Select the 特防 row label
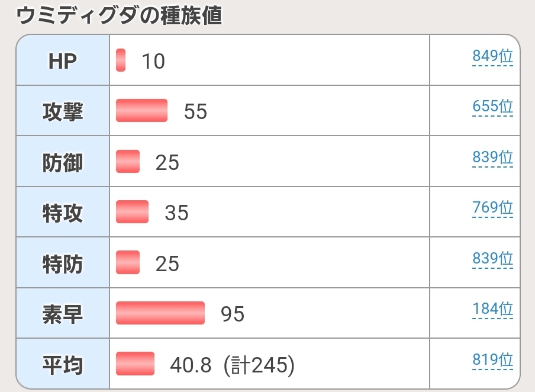535x392 pixels. coord(63,264)
